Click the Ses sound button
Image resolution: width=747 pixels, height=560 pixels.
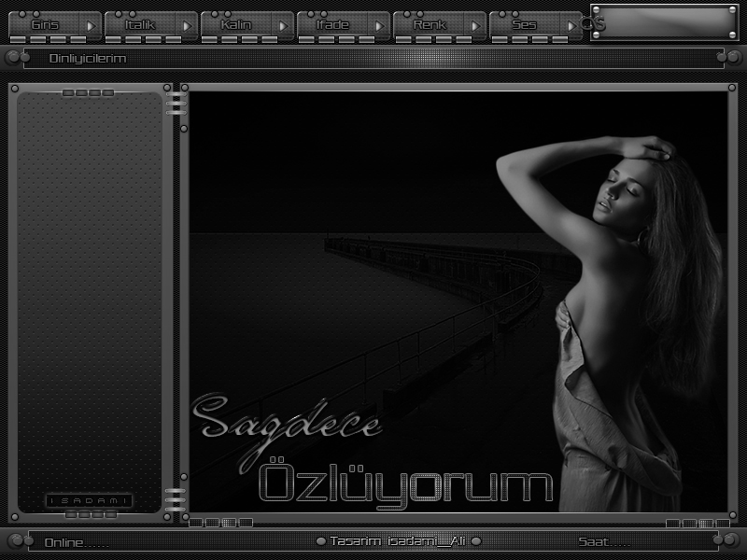coord(525,25)
